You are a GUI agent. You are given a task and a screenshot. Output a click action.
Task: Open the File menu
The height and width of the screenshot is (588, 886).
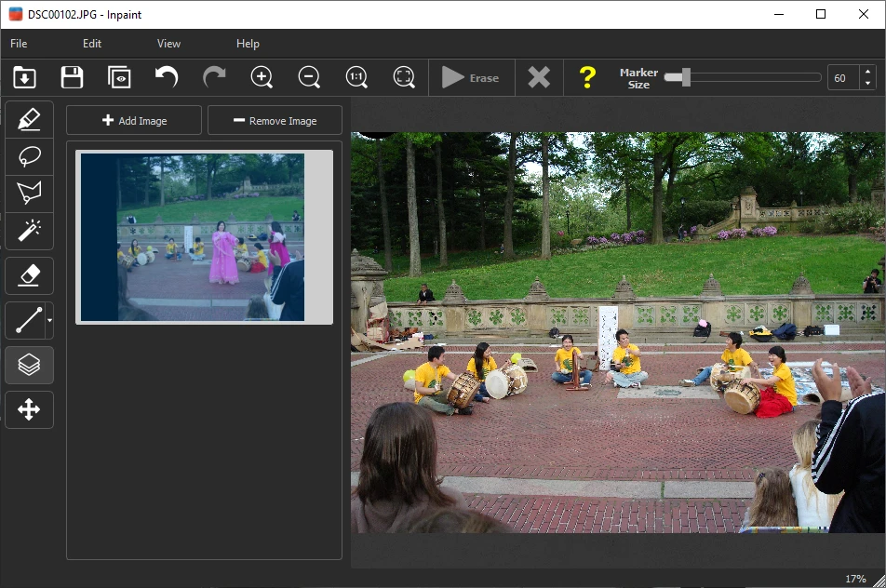19,44
